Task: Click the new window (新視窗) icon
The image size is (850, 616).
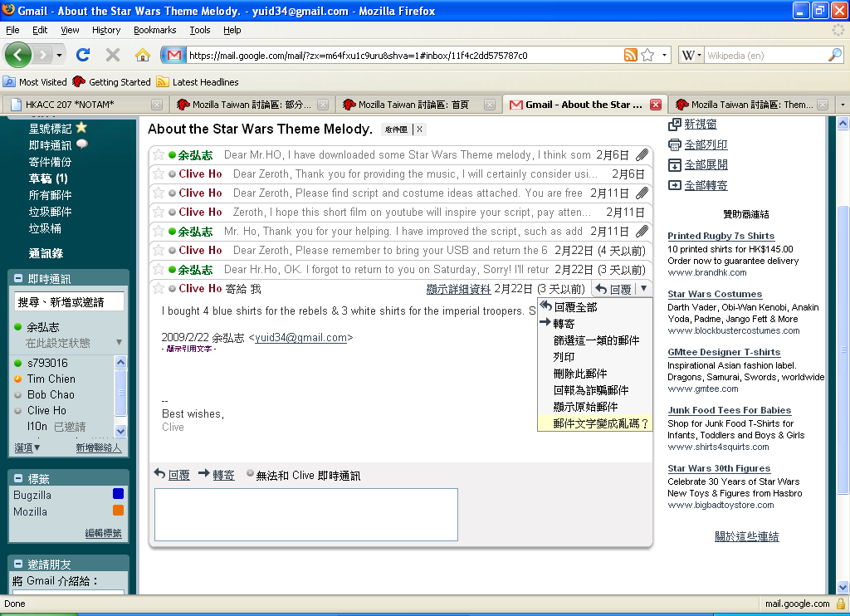Action: click(674, 124)
